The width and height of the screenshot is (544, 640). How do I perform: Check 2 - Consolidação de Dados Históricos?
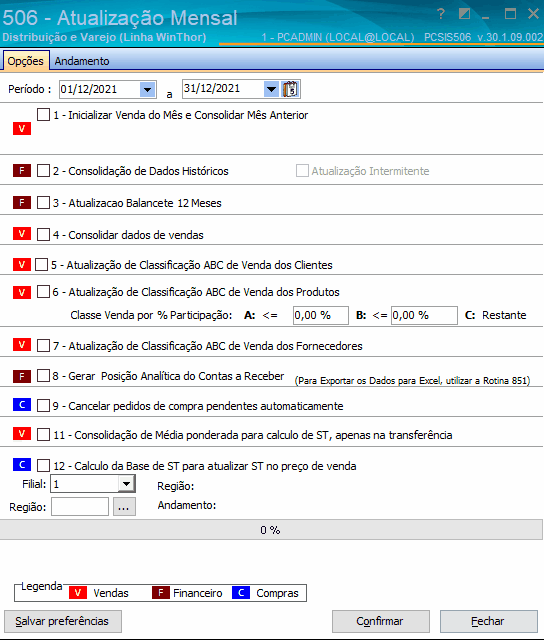(43, 171)
